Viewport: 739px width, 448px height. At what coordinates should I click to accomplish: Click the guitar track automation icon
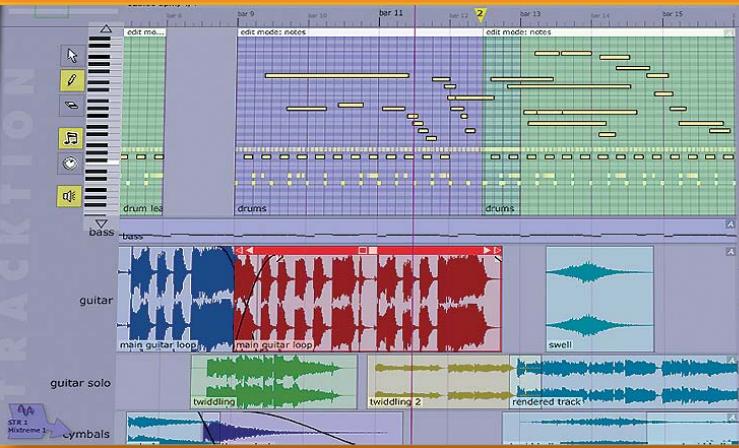tap(731, 252)
